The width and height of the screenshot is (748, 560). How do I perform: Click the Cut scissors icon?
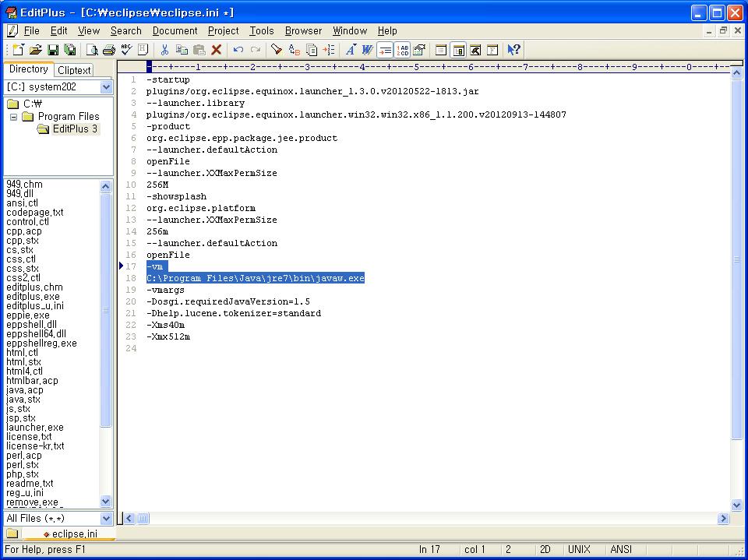coord(164,50)
